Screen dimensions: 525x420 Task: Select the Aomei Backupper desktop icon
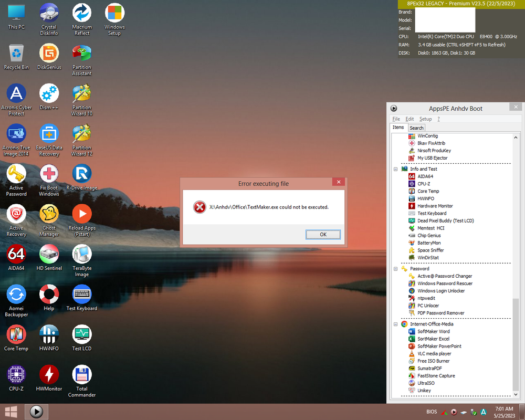coord(16,301)
